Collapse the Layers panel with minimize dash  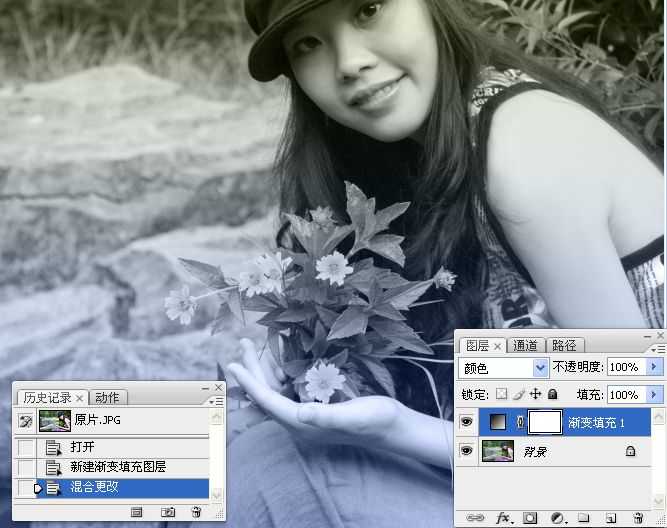click(x=647, y=337)
